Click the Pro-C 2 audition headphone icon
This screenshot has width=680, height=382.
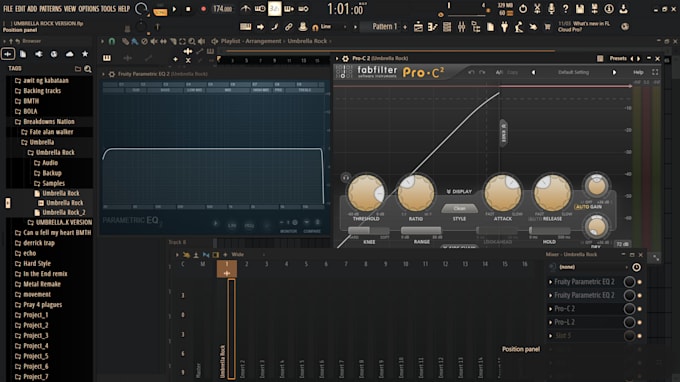[x=346, y=177]
